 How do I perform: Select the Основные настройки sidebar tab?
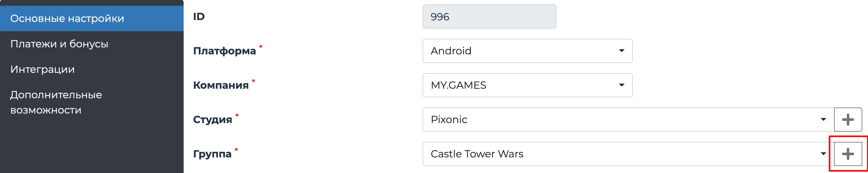(x=92, y=18)
